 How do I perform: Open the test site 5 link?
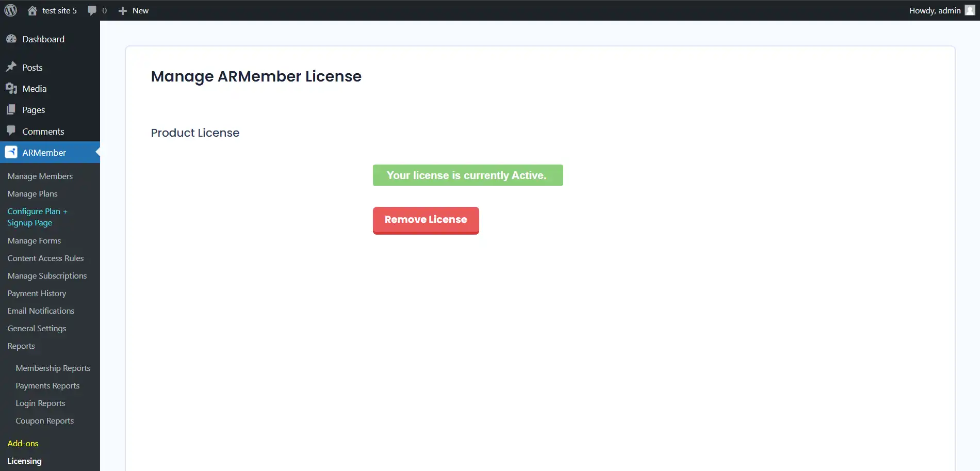click(x=59, y=10)
